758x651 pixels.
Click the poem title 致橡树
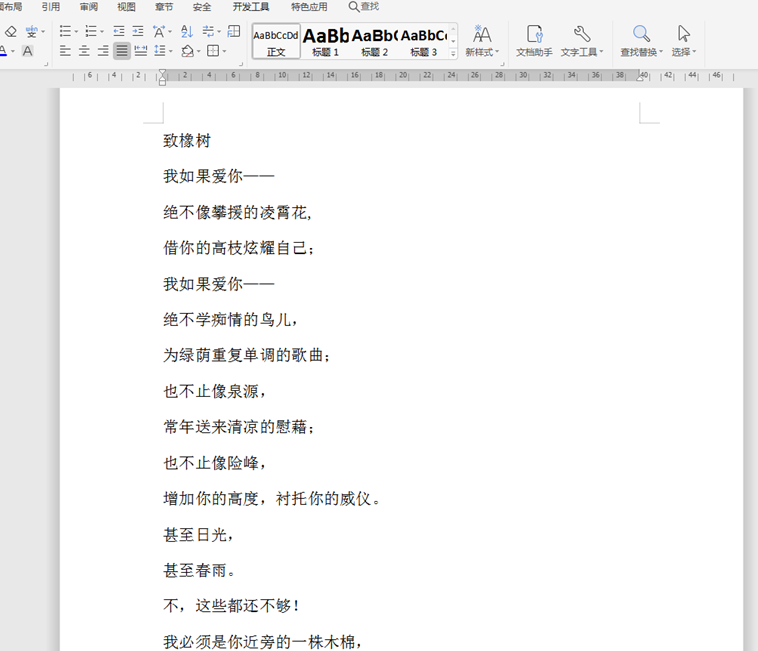pos(187,141)
